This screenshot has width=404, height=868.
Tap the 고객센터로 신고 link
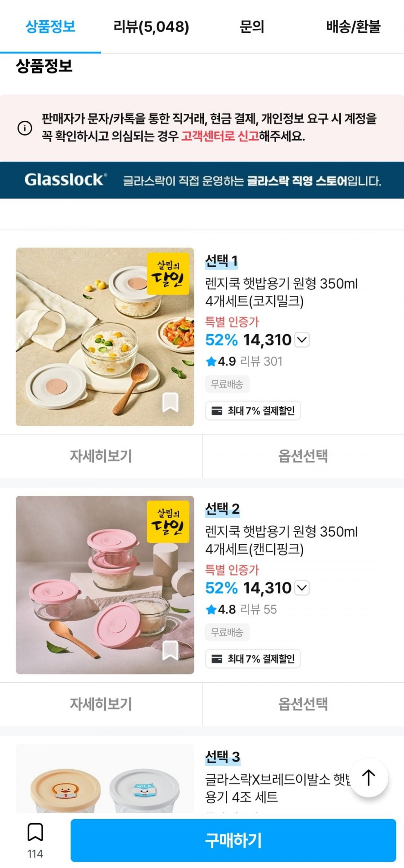[220, 136]
